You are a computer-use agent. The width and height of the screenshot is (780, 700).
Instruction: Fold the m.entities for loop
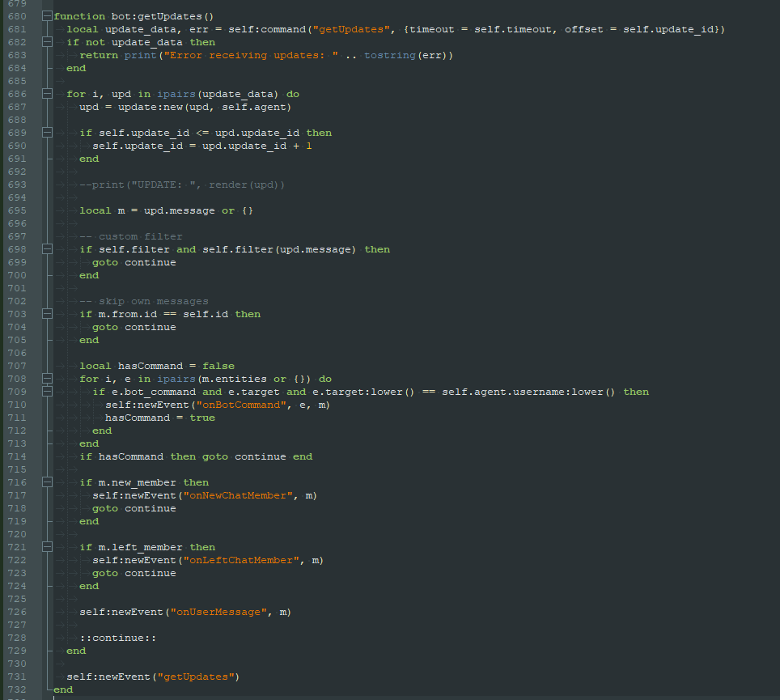(x=47, y=379)
